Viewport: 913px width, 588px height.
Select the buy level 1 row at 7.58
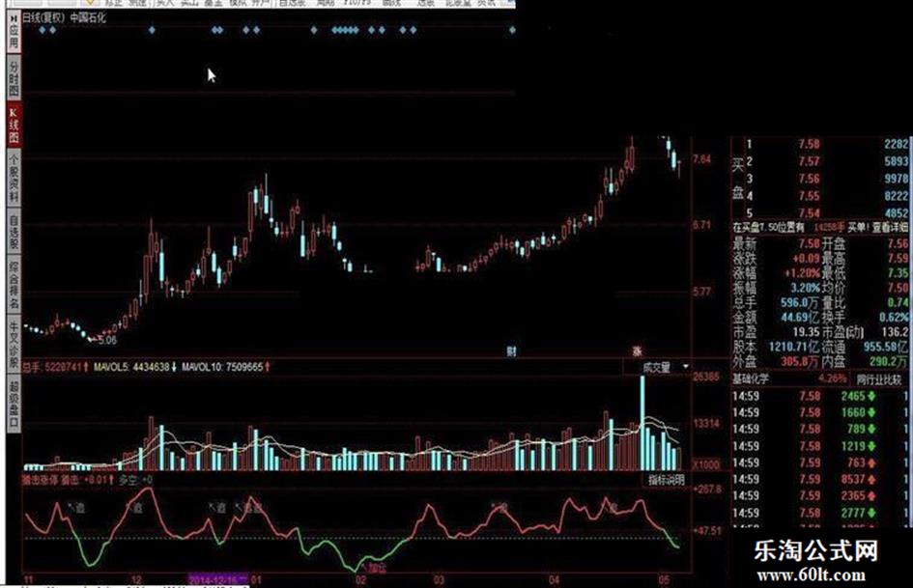[827, 144]
